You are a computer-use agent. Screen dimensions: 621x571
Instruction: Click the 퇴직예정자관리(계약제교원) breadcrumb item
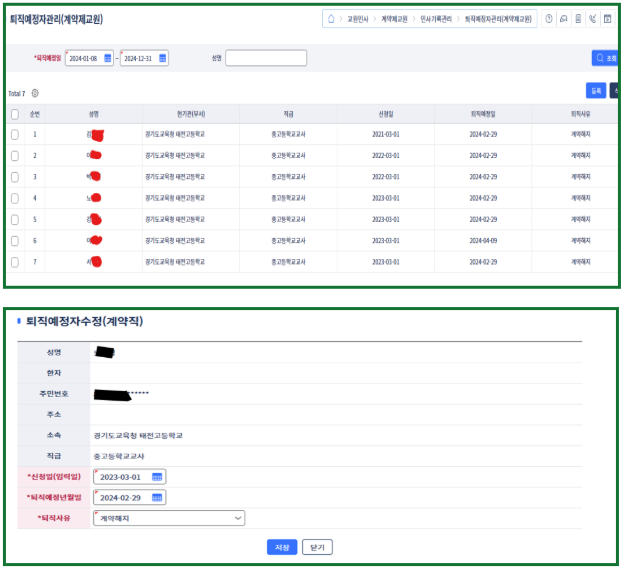(498, 19)
